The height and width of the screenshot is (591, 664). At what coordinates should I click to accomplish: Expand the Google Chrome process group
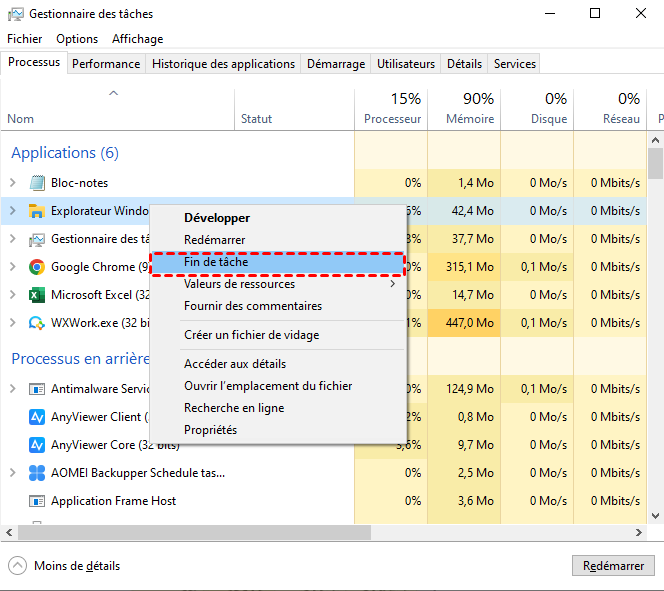(x=13, y=267)
